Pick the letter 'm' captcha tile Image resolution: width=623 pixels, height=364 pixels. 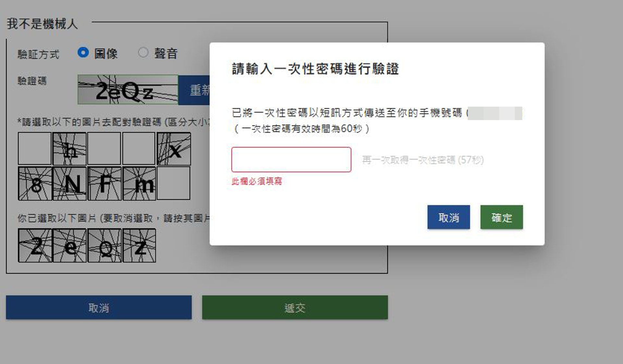click(139, 184)
